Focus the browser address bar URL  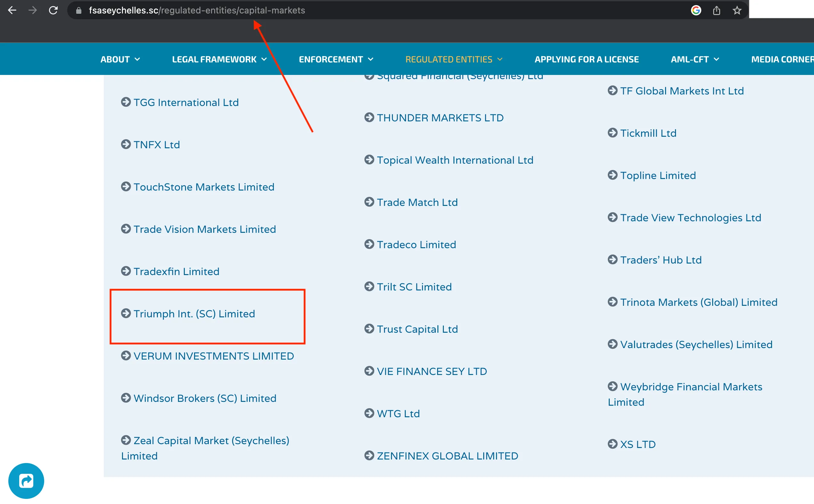[197, 10]
